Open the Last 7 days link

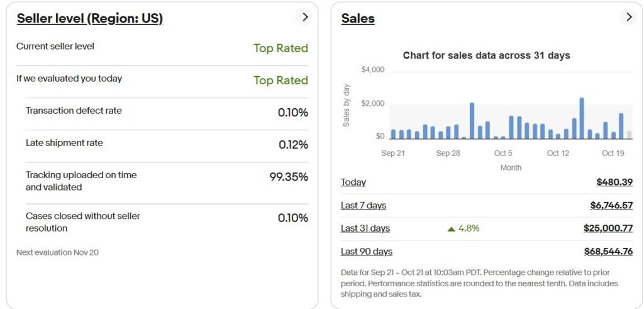click(x=364, y=205)
